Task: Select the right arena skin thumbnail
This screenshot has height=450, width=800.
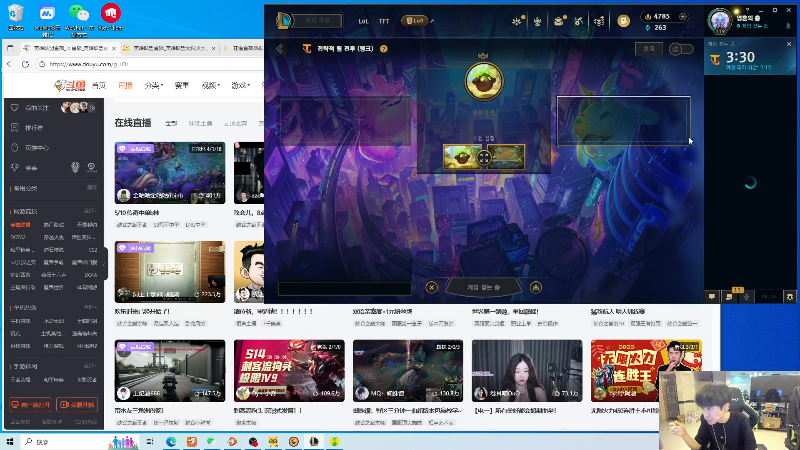Action: [x=506, y=157]
